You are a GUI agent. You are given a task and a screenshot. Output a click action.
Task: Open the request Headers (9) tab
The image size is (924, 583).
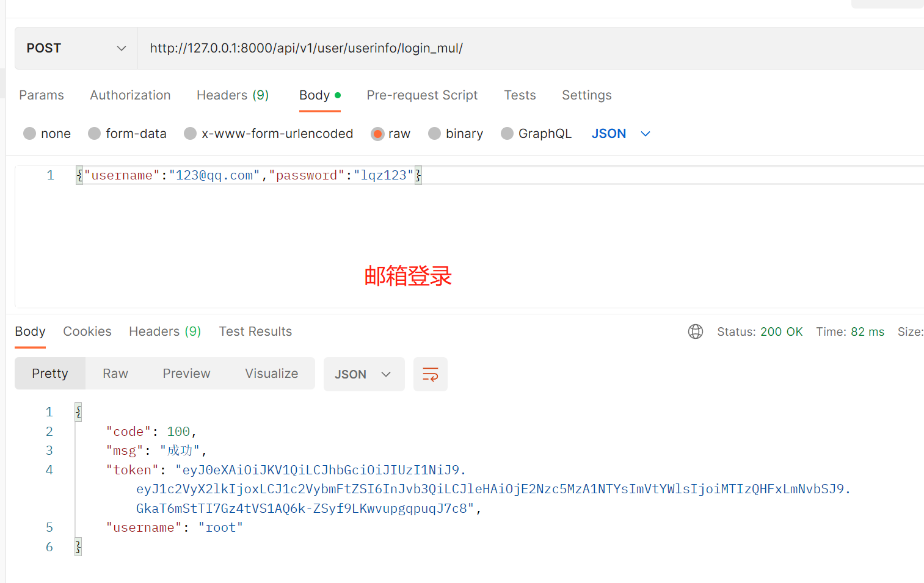click(x=233, y=95)
